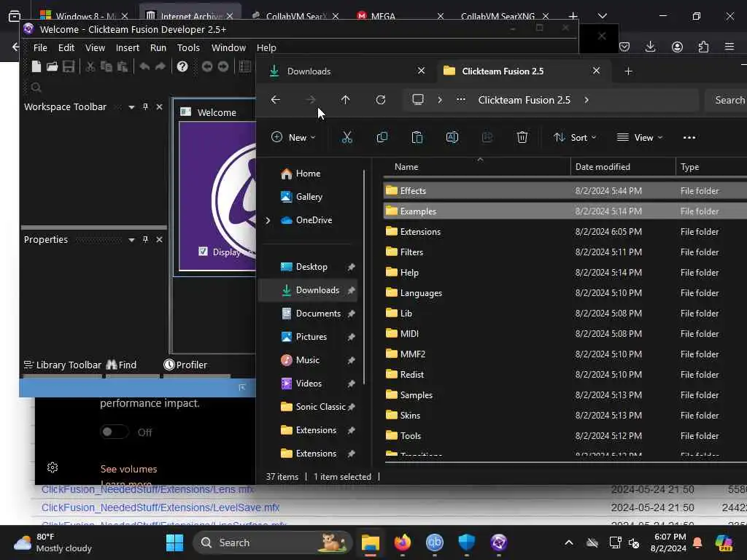Expand the OneDrive tree node
Image resolution: width=747 pixels, height=560 pixels.
268,220
